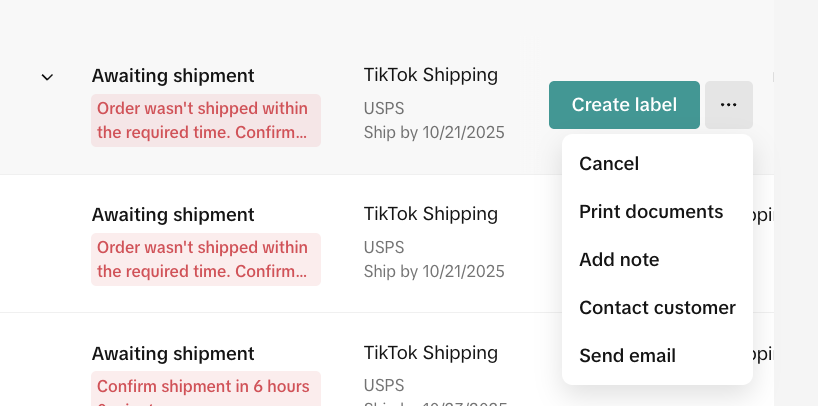Pick Add note from the menu
The width and height of the screenshot is (818, 406).
619,260
